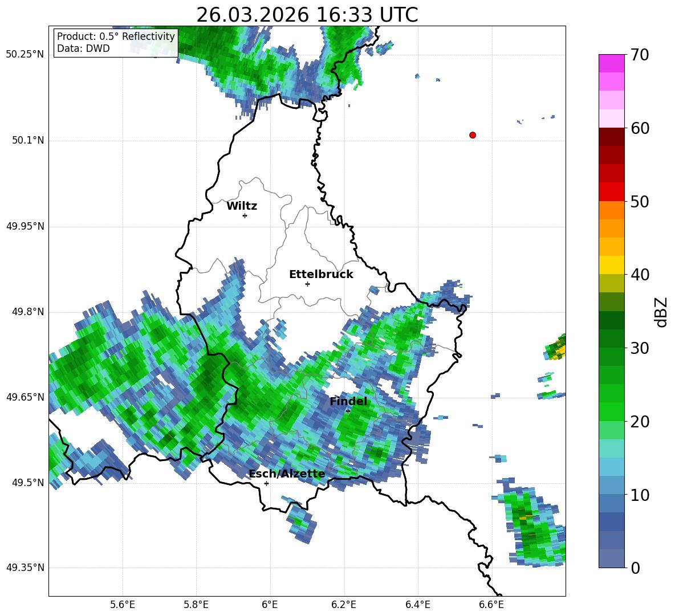This screenshot has height=616, width=675.
Task: Click the 0 tick on the colorbar
Action: (635, 568)
